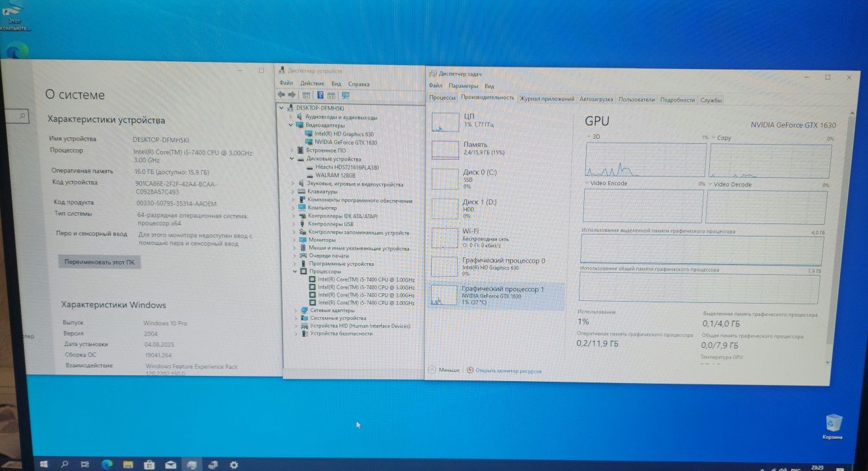Click the Forward arrow in Device Manager toolbar
The height and width of the screenshot is (471, 868).
pyautogui.click(x=291, y=95)
